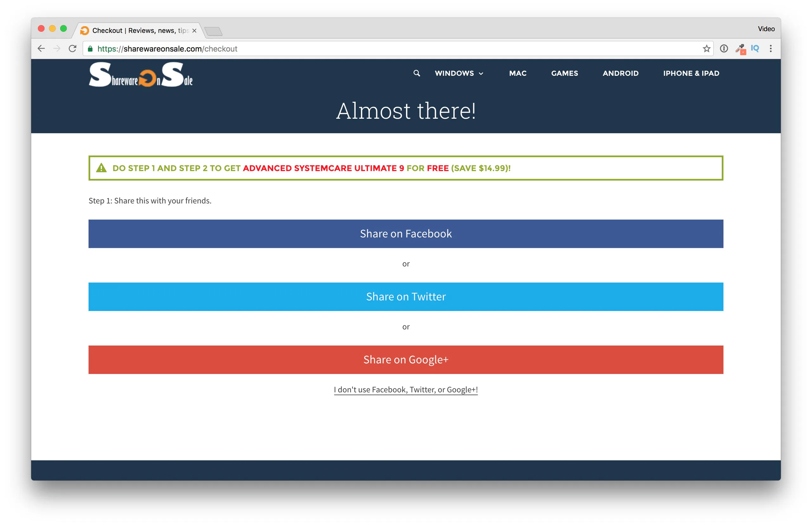Bookmark this page with the star icon
This screenshot has height=525, width=812.
(706, 49)
